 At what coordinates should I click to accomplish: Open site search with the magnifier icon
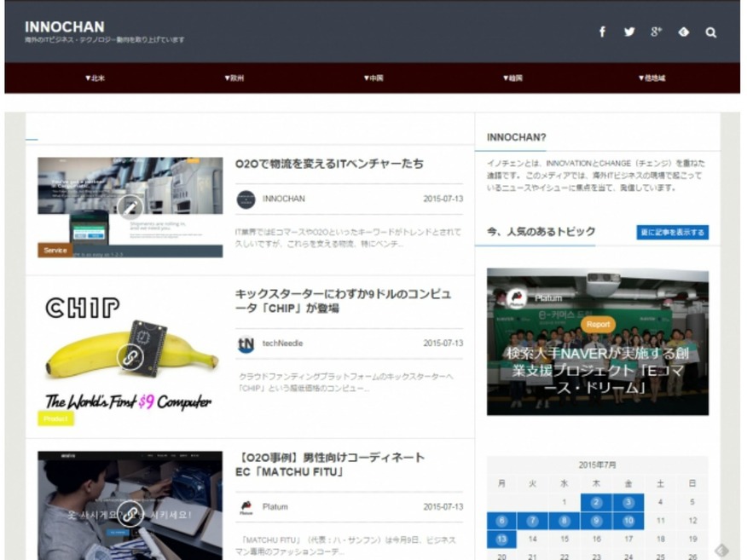coord(711,32)
